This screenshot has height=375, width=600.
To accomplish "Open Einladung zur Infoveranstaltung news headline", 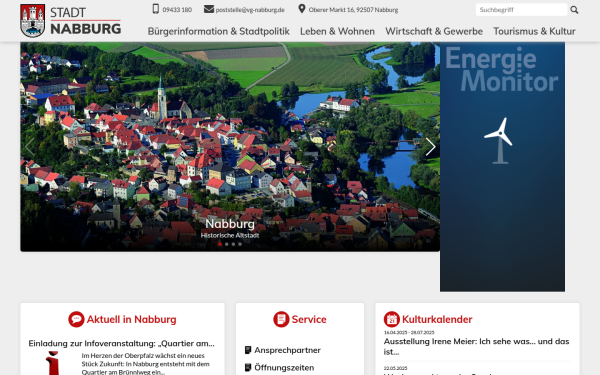I will click(121, 343).
